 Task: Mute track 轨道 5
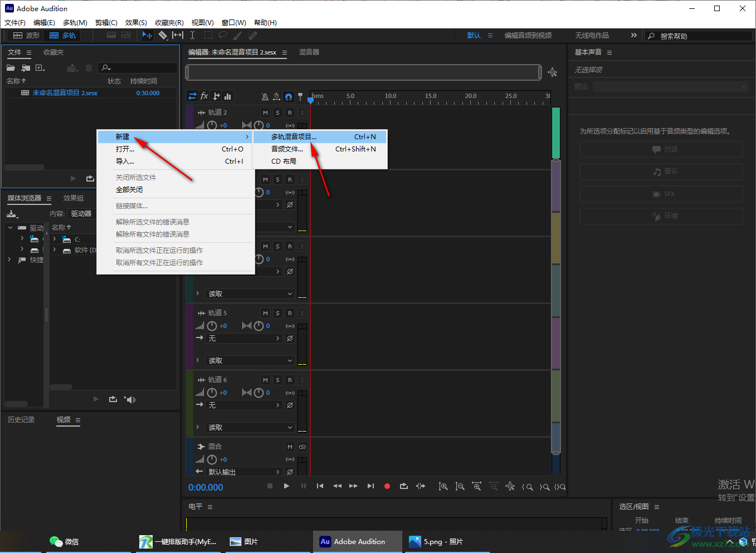pyautogui.click(x=265, y=313)
